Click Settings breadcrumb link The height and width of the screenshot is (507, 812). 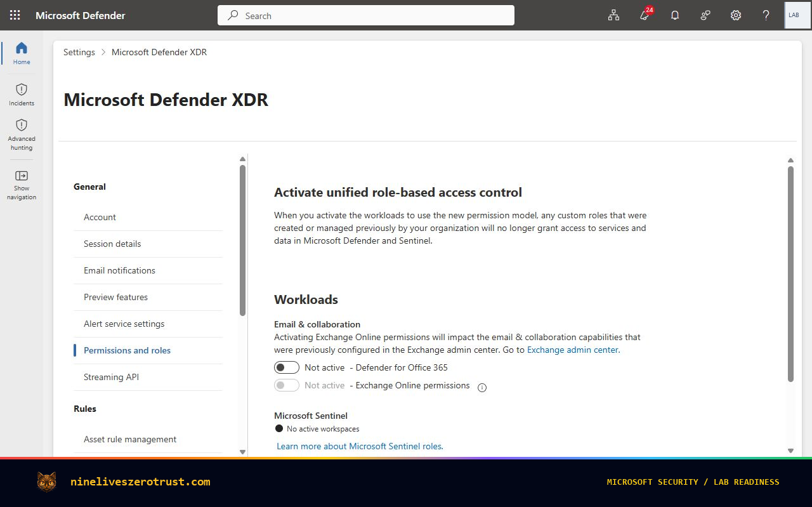pyautogui.click(x=79, y=52)
